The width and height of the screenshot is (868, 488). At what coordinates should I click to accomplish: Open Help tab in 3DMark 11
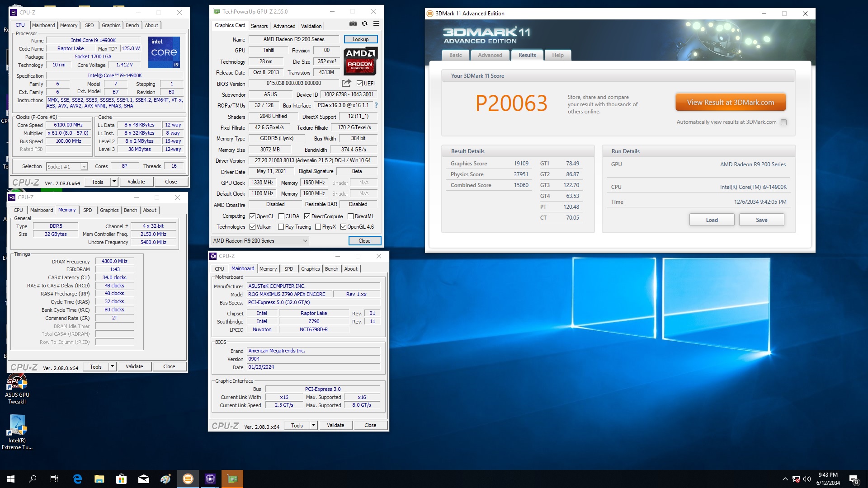(558, 55)
